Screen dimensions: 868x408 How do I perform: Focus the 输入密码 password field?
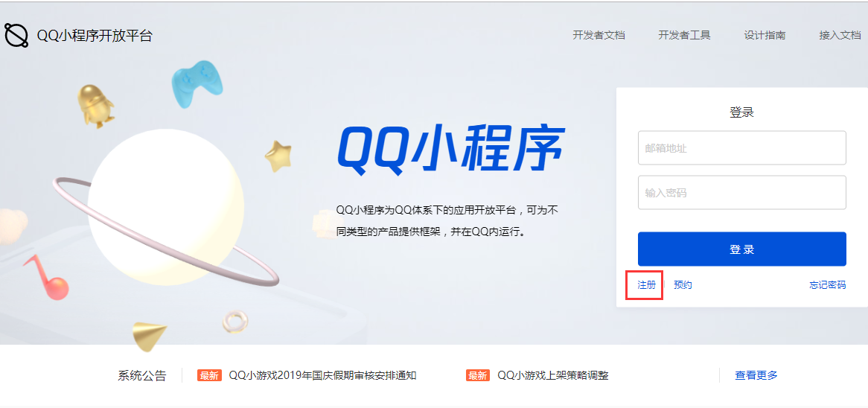click(741, 193)
